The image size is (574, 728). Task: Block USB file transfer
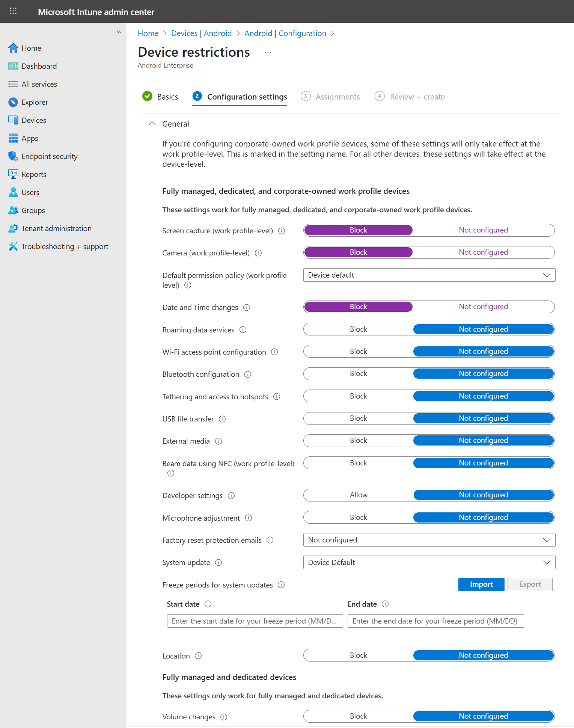359,418
